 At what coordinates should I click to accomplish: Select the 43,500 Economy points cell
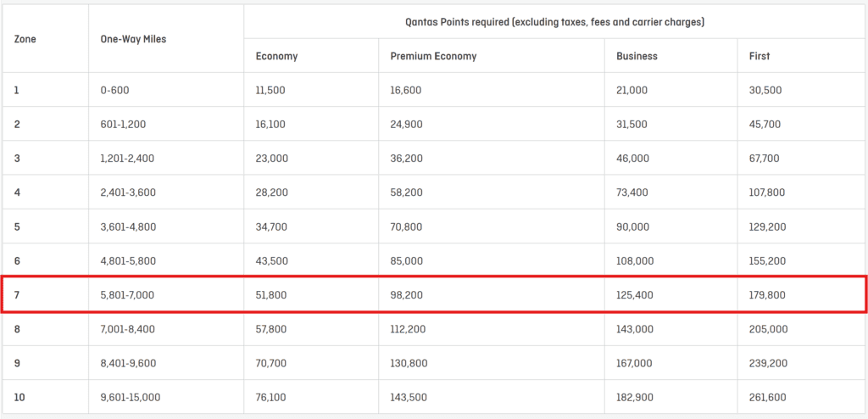(271, 260)
